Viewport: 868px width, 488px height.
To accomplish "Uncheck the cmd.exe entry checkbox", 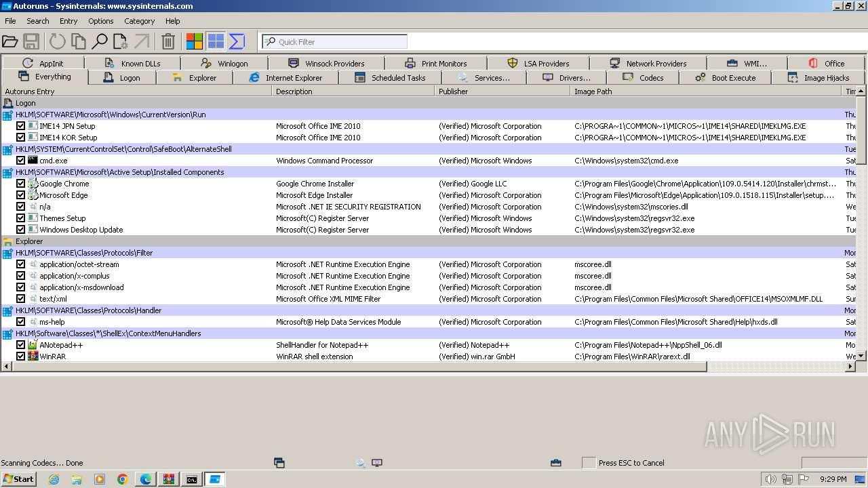I will (x=20, y=161).
